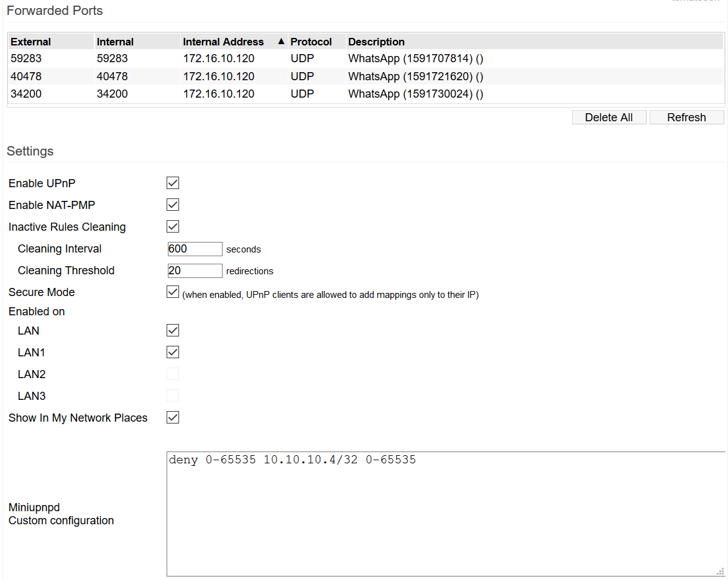Enable the LAN3 checkbox
The width and height of the screenshot is (728, 579).
[173, 396]
